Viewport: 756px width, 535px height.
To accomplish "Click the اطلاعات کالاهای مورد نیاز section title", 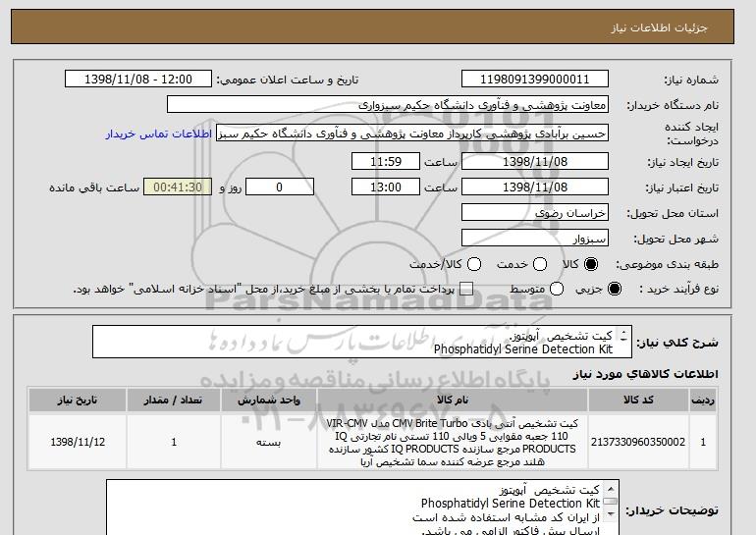I will [x=645, y=374].
